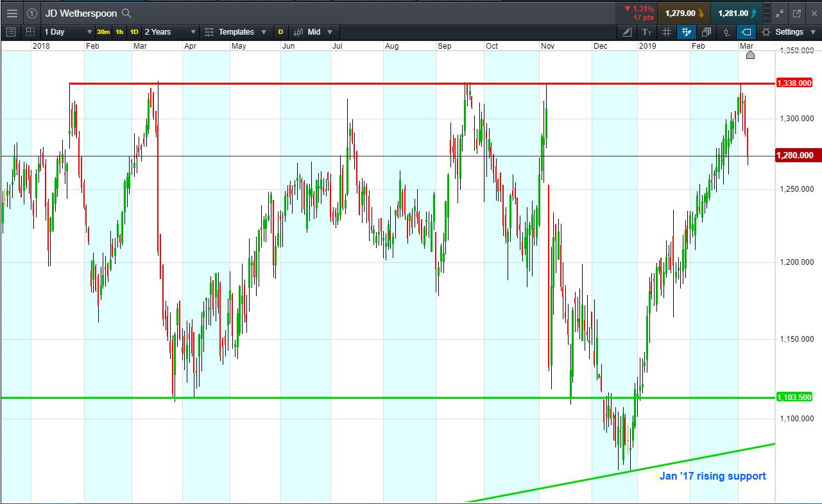Click the yellow D button

click(280, 32)
